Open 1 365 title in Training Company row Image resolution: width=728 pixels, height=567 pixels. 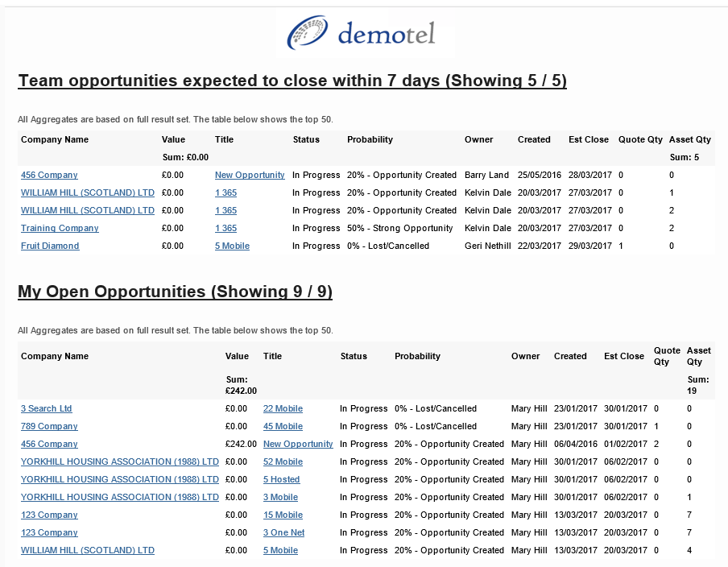tap(225, 228)
